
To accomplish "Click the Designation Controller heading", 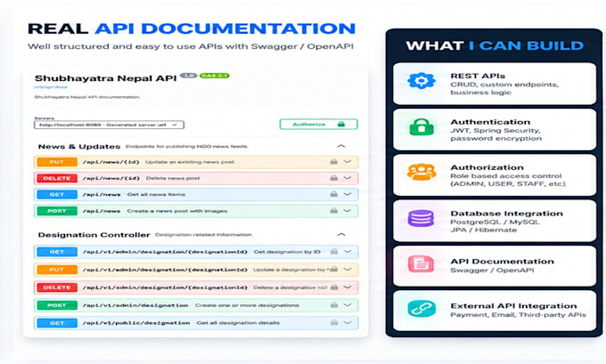I will (94, 235).
